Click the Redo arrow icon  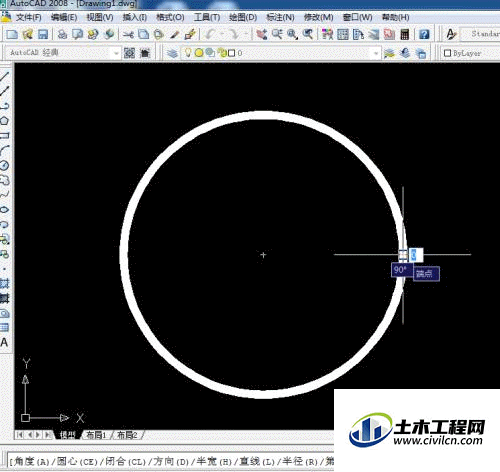(234, 34)
